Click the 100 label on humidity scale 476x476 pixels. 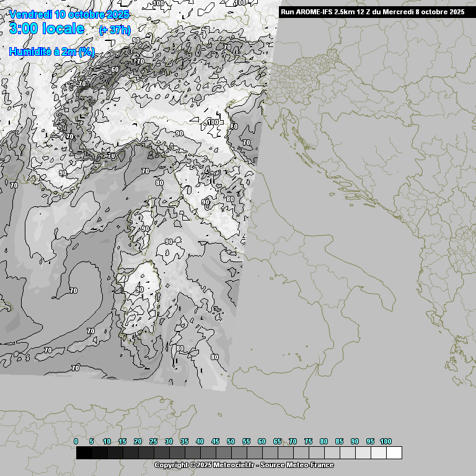pyautogui.click(x=386, y=441)
